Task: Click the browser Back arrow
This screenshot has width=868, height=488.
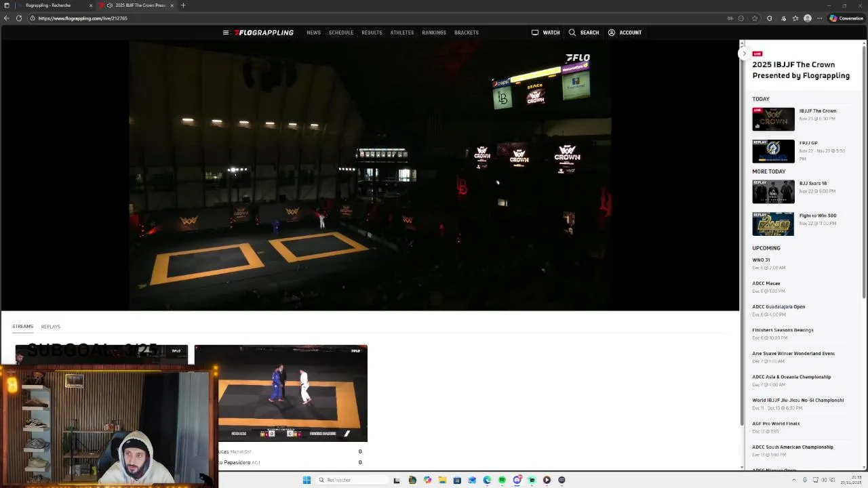Action: tap(7, 18)
